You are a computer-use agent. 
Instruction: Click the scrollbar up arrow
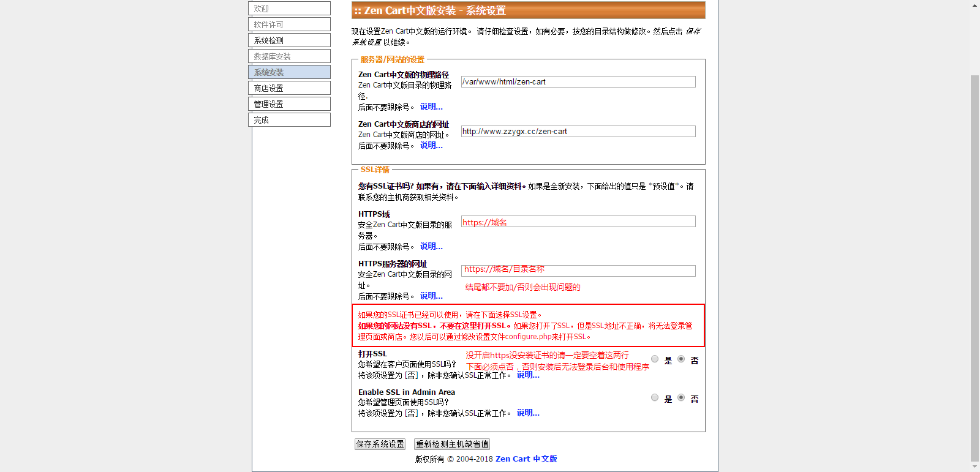974,5
